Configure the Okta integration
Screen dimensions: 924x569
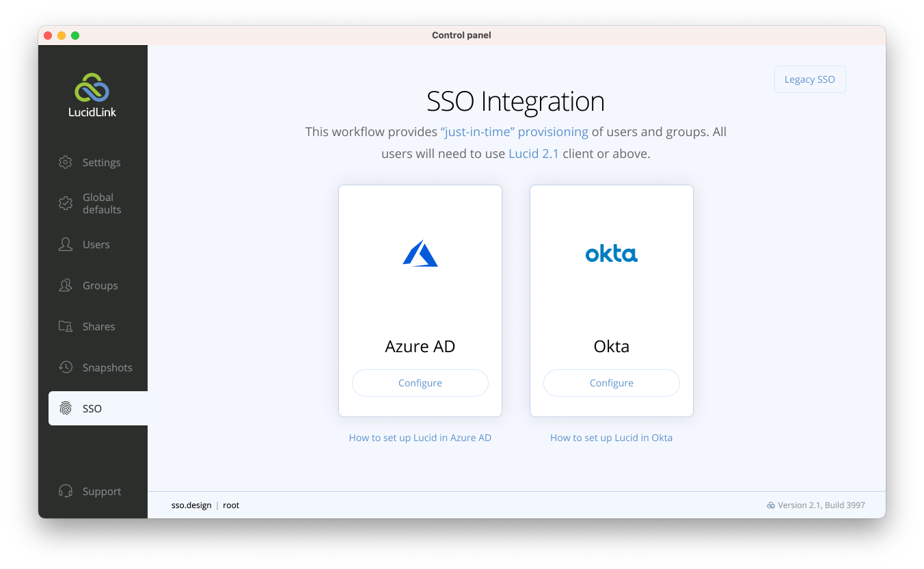click(612, 383)
